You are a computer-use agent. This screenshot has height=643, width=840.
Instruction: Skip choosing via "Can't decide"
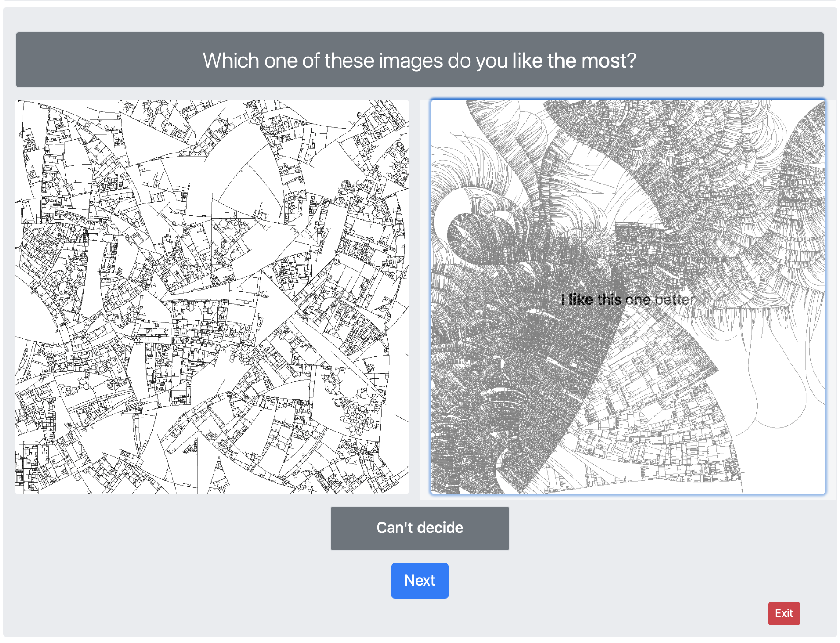pyautogui.click(x=420, y=528)
